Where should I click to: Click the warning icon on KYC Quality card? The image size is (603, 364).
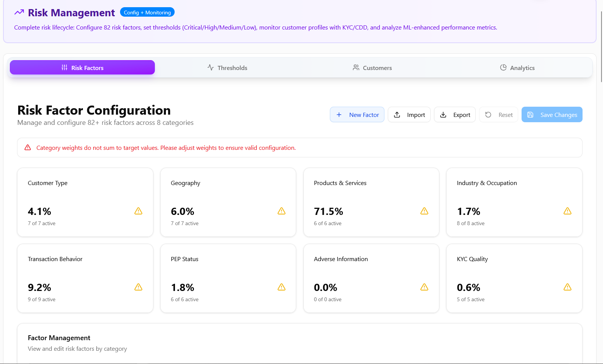(x=567, y=287)
